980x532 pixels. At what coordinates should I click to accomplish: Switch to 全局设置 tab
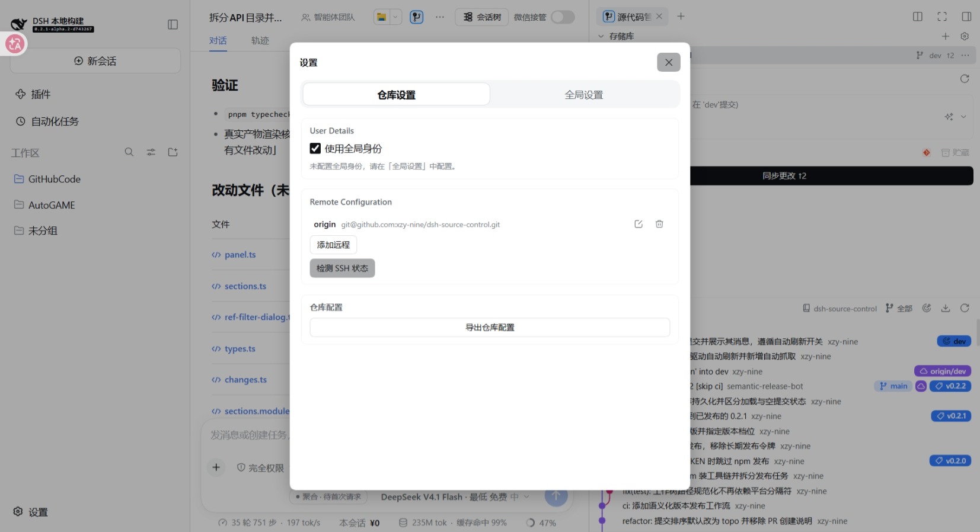coord(583,95)
